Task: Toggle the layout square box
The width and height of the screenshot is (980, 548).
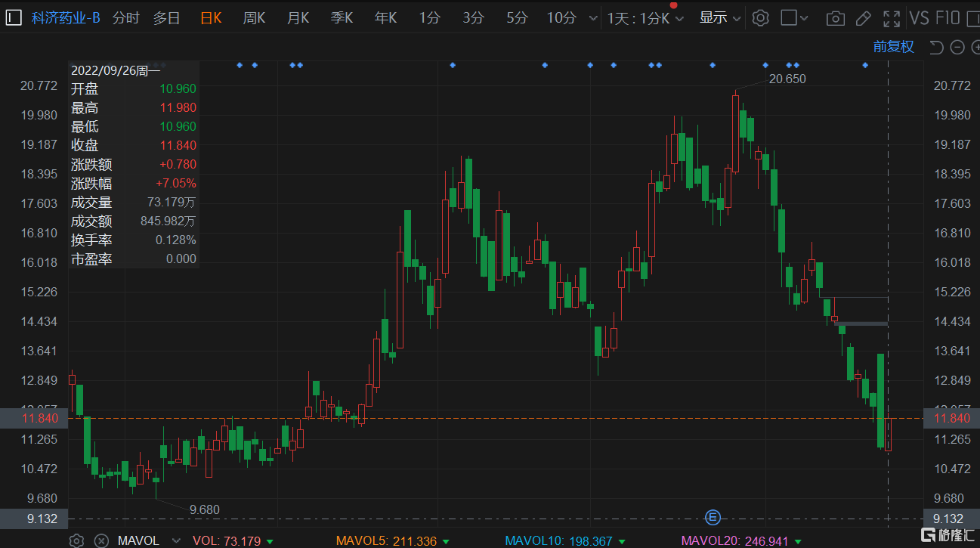Action: coord(789,18)
